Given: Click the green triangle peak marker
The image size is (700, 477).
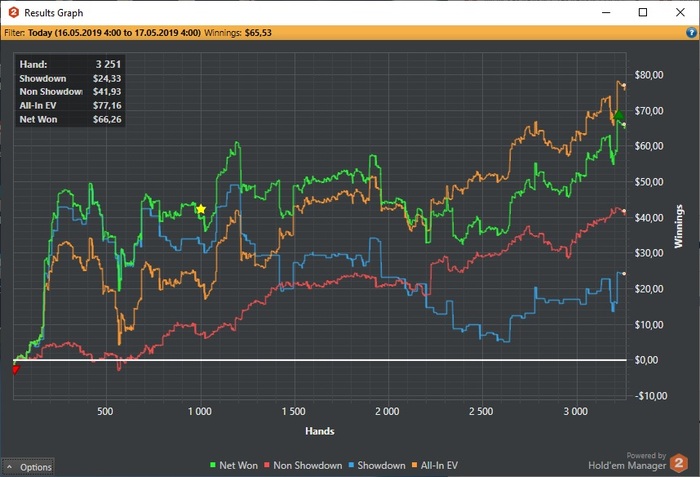Looking at the screenshot, I should tap(619, 115).
